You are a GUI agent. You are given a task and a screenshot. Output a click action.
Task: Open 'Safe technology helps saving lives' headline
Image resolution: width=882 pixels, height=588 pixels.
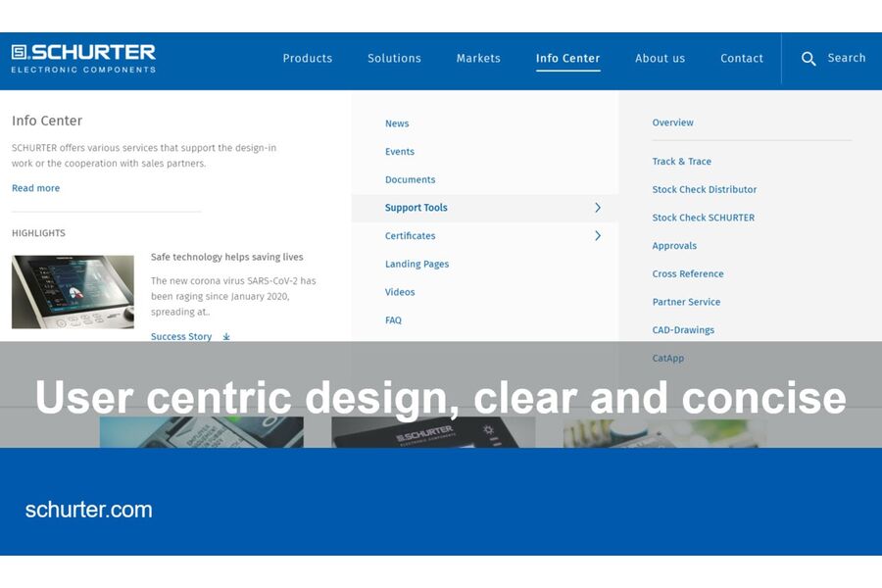pyautogui.click(x=226, y=257)
